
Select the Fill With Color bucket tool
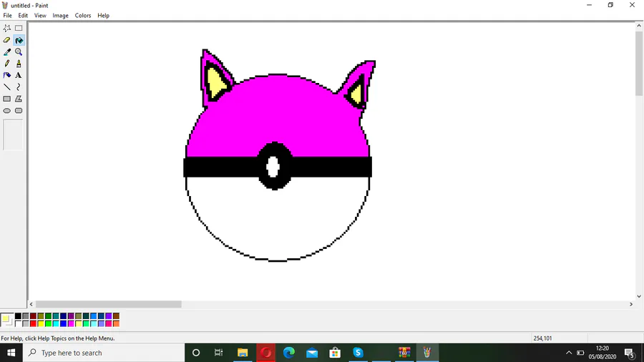click(19, 40)
